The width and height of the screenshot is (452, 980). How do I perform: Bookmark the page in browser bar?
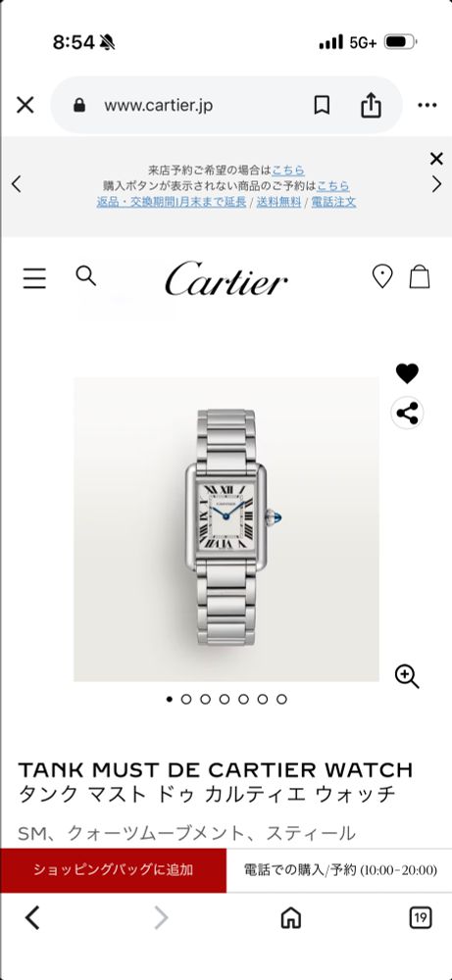(x=322, y=105)
